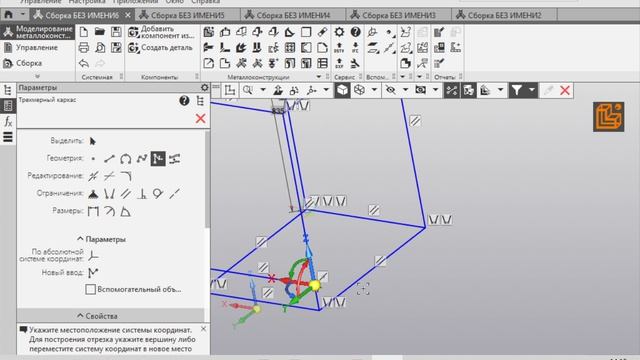Open the help icon in the Parameters panel

184,100
